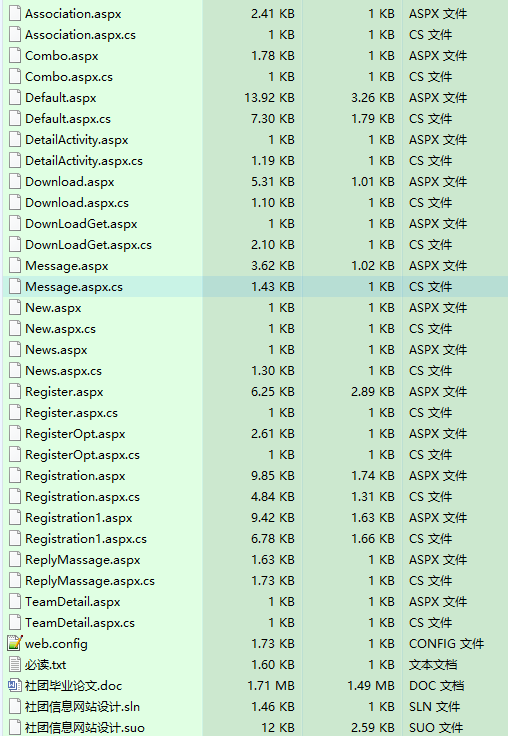Click the 1.49 MB compressed size cell

[x=371, y=685]
